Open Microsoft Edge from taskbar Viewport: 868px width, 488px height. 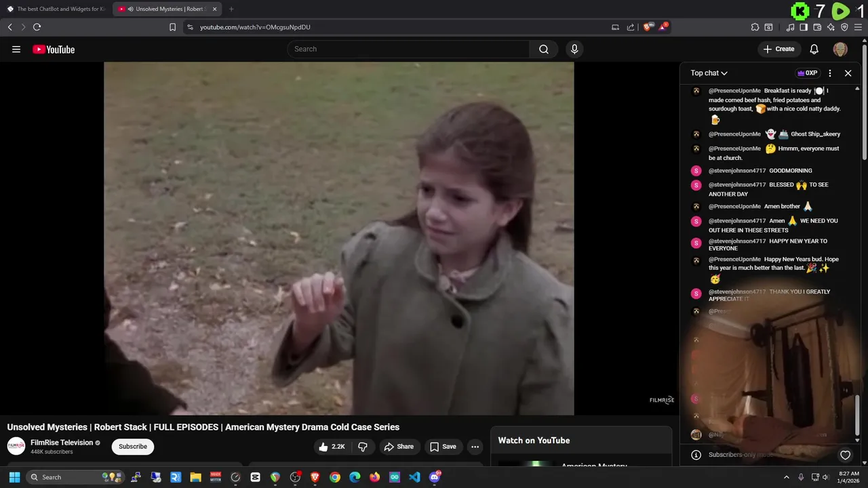tap(355, 477)
